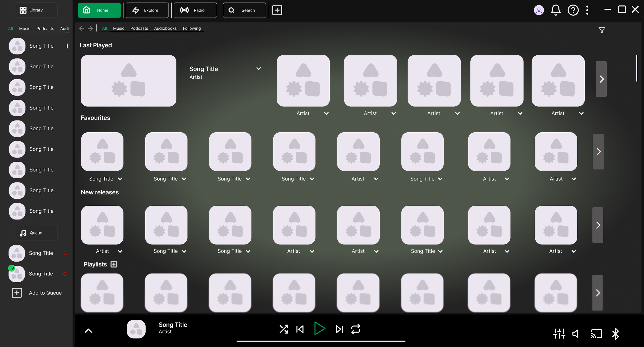Open the filter funnel icon
Screen dimensions: 644x347
click(601, 30)
